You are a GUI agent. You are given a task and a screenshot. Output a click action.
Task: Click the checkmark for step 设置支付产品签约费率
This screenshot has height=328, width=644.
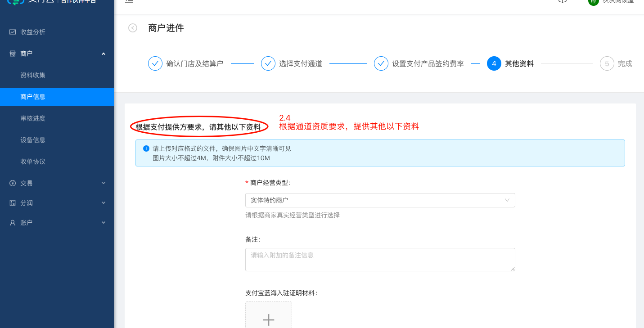pos(381,64)
